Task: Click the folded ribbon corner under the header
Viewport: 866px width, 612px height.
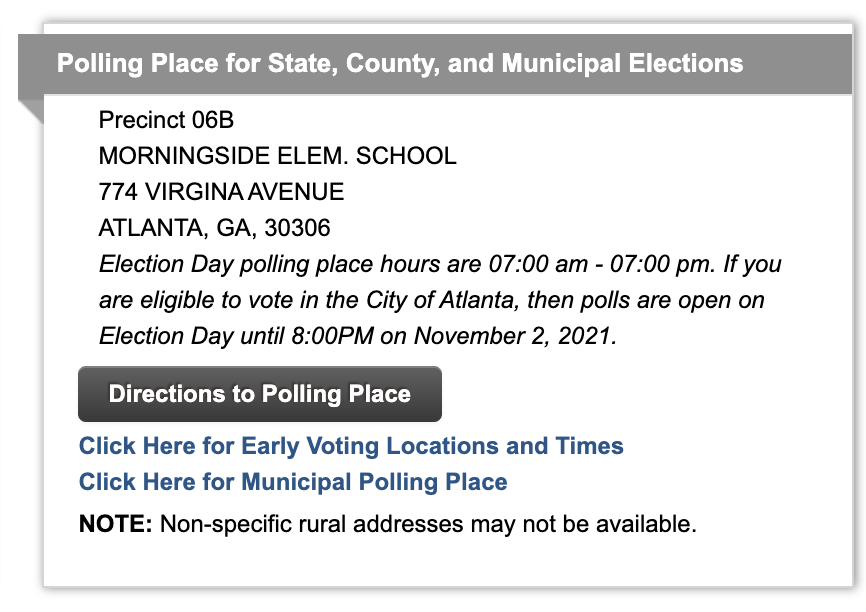Action: click(31, 112)
